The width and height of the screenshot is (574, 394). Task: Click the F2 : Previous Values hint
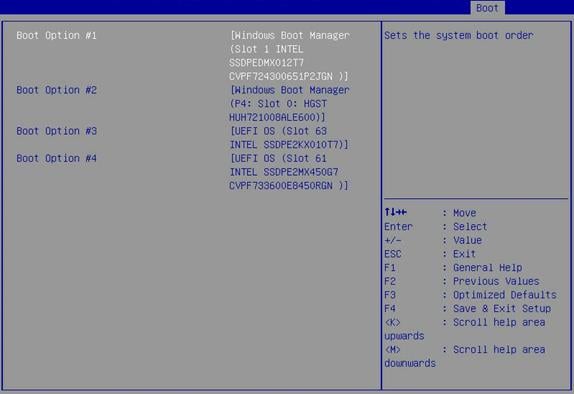[x=462, y=282]
